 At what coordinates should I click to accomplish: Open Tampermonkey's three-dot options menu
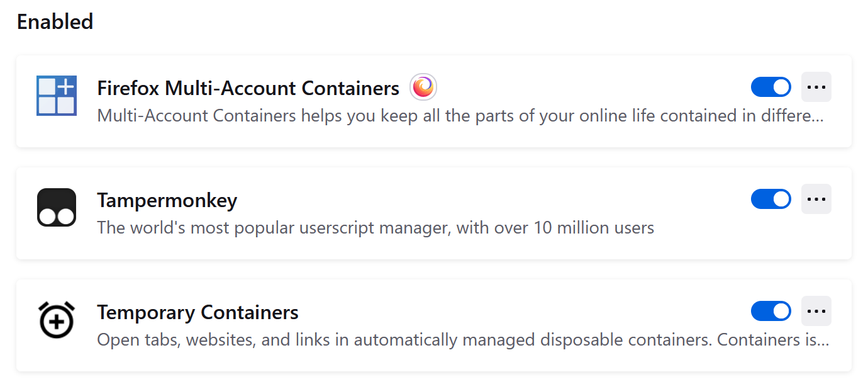(816, 200)
